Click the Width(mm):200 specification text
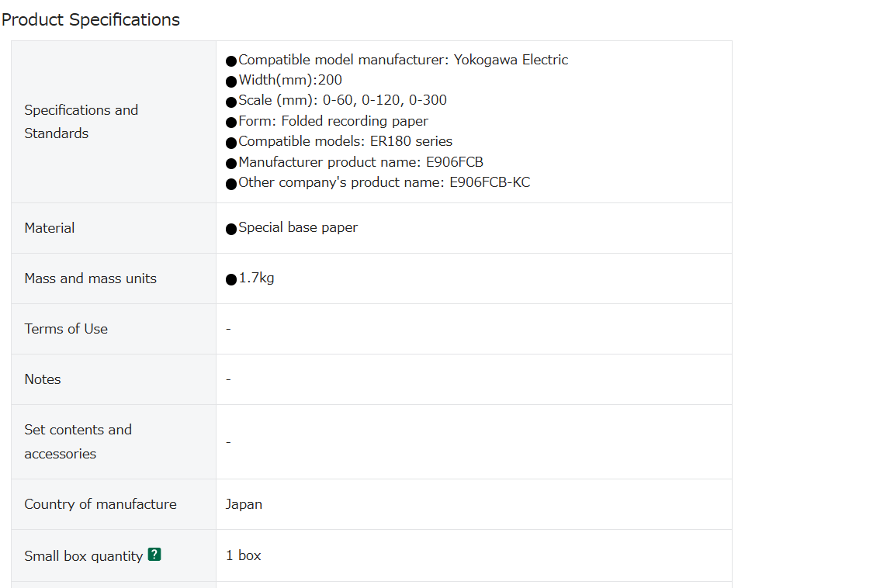This screenshot has height=588, width=894. click(289, 80)
